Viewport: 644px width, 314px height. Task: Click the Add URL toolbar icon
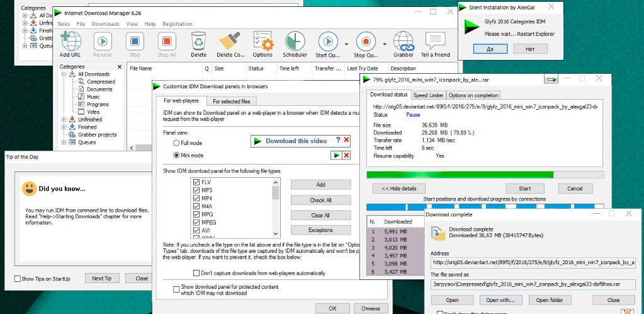[71, 42]
